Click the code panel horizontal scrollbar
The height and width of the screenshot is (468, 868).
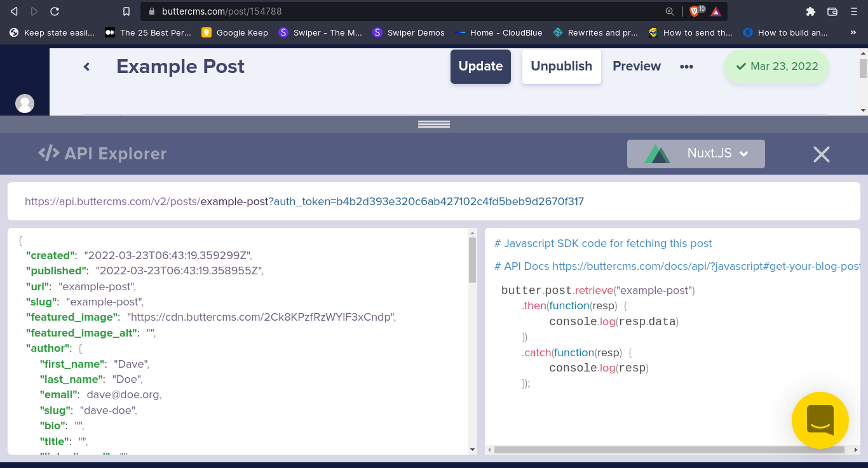(x=668, y=450)
